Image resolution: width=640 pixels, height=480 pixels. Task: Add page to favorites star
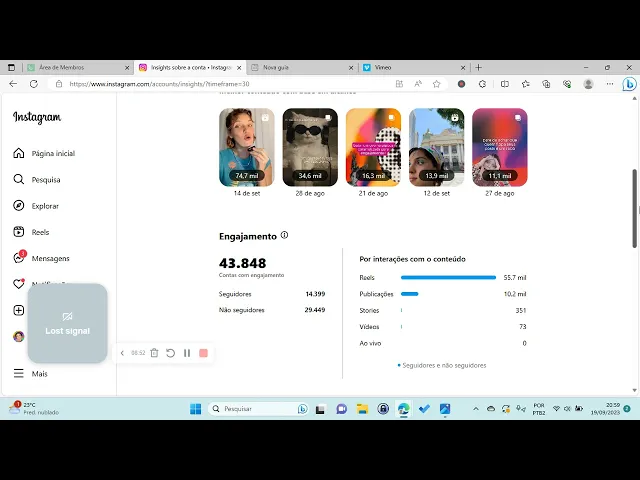tap(437, 84)
